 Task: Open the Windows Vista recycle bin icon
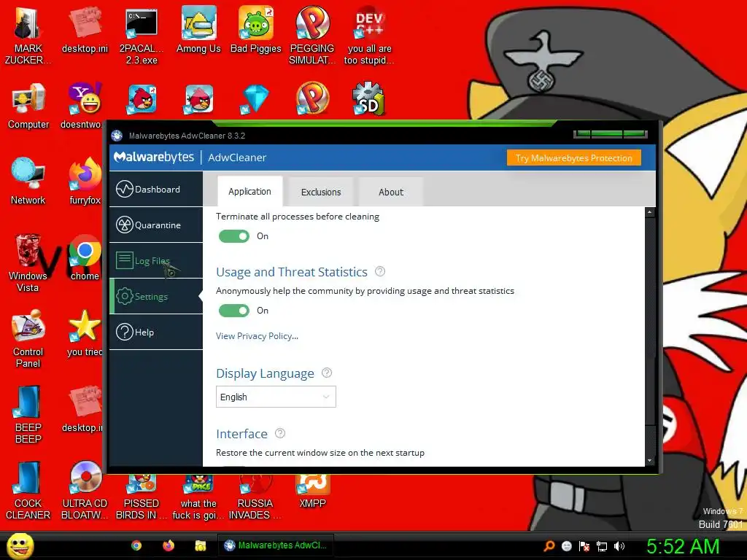click(x=28, y=263)
